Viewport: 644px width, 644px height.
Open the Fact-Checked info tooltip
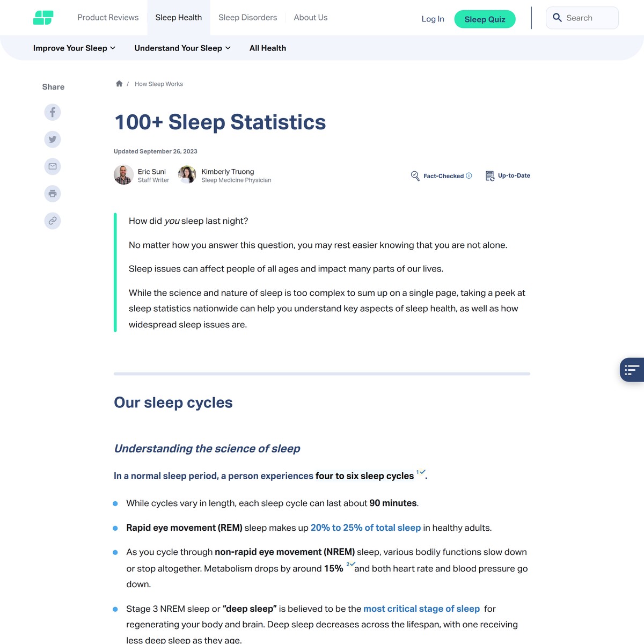[469, 175]
